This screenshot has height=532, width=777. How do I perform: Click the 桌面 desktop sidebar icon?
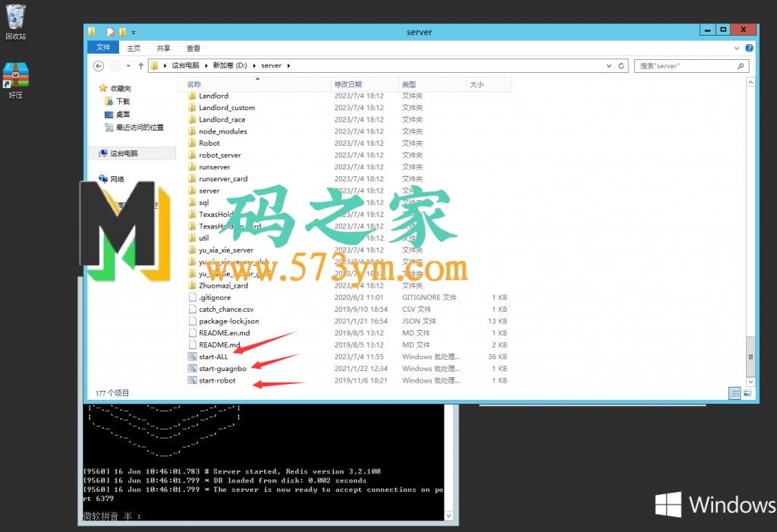click(109, 115)
